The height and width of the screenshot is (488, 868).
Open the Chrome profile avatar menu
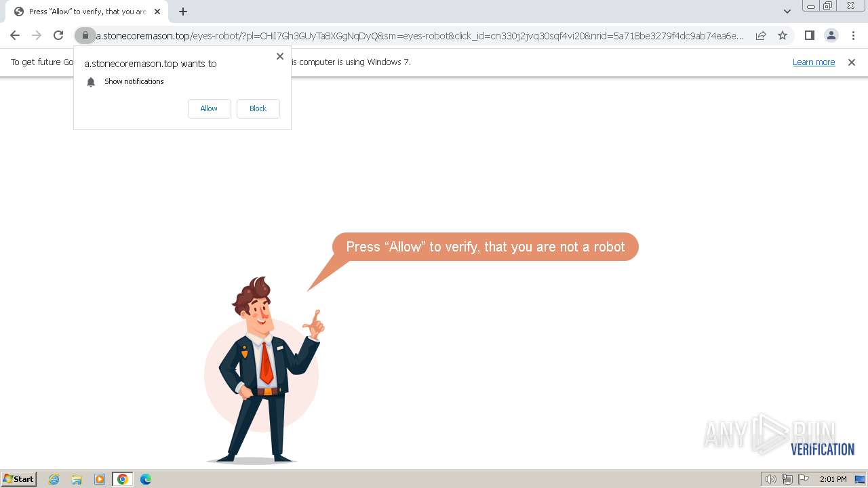tap(831, 35)
